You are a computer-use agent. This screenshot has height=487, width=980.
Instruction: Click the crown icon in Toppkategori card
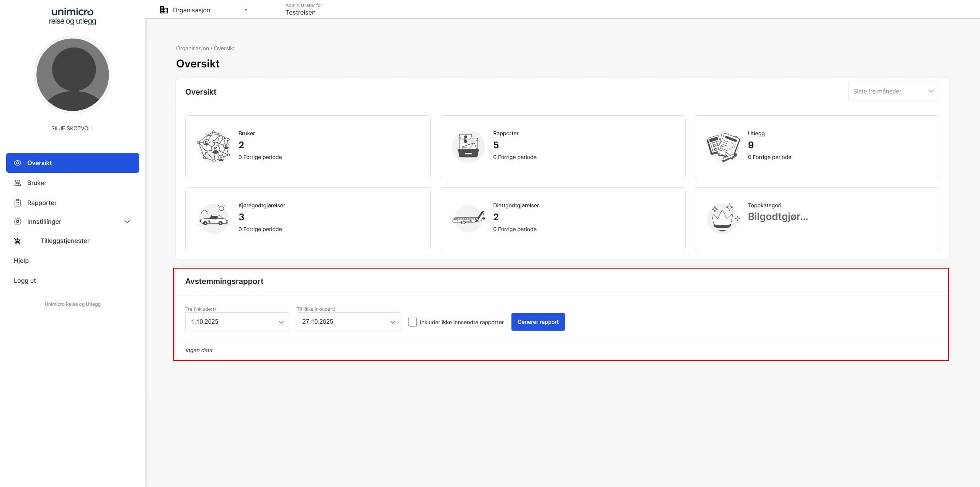pyautogui.click(x=723, y=218)
